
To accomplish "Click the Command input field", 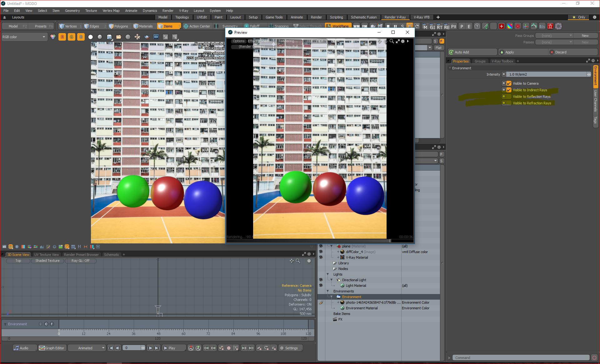I will (x=521, y=358).
